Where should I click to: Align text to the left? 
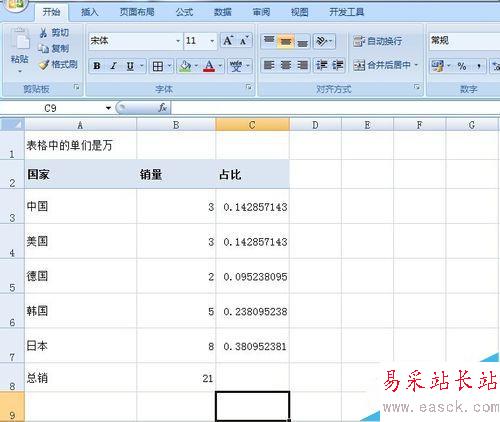click(269, 65)
